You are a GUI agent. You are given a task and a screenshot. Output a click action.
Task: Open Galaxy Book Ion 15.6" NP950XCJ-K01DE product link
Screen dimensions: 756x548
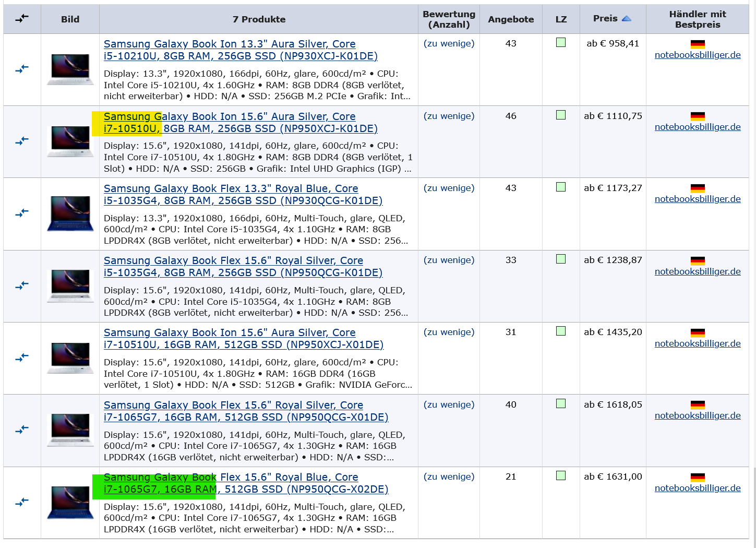coord(241,123)
